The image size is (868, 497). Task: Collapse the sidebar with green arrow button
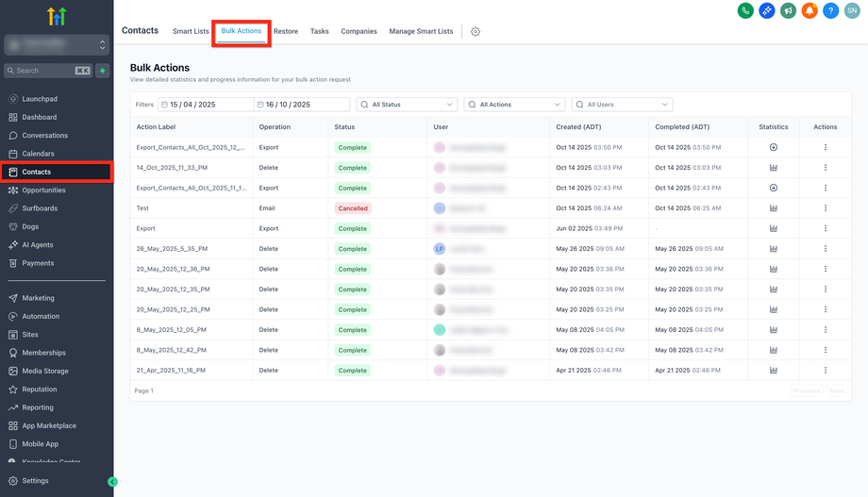pyautogui.click(x=113, y=482)
